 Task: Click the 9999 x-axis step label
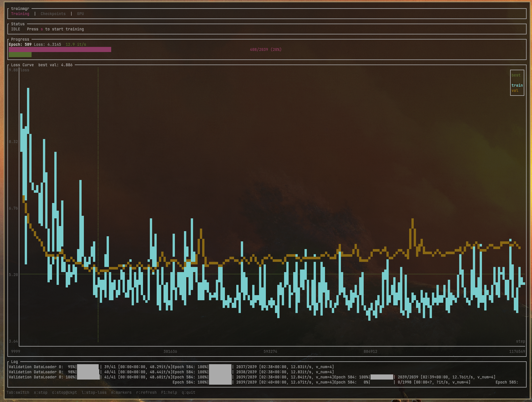pyautogui.click(x=16, y=351)
